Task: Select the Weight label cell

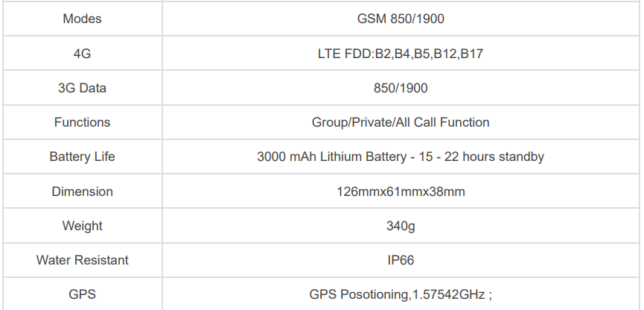Action: (82, 226)
